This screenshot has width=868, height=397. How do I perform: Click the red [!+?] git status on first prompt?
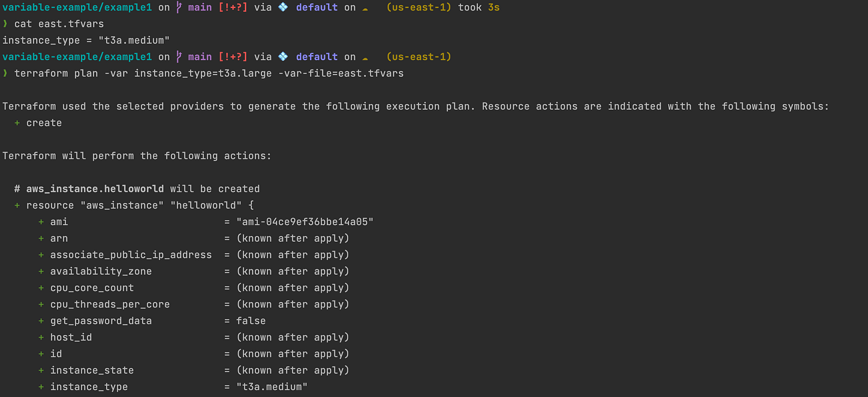pyautogui.click(x=232, y=7)
